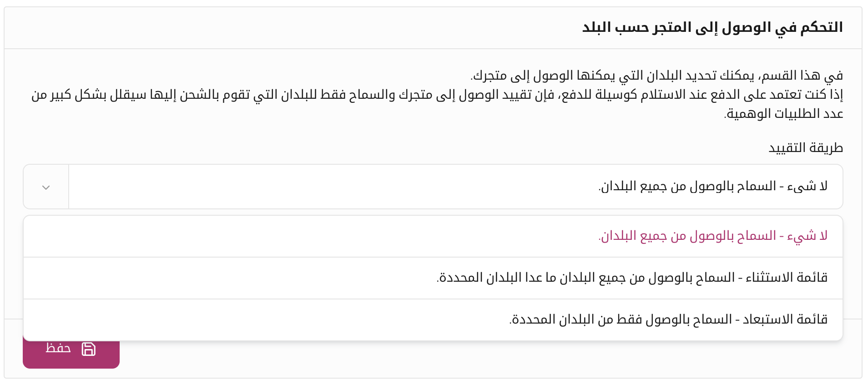Click the floppy disk icon on save button
868x385 pixels.
click(x=88, y=349)
